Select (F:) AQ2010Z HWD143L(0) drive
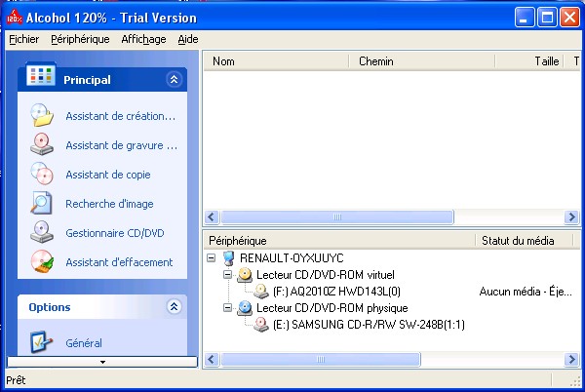This screenshot has width=585, height=392. (x=337, y=292)
